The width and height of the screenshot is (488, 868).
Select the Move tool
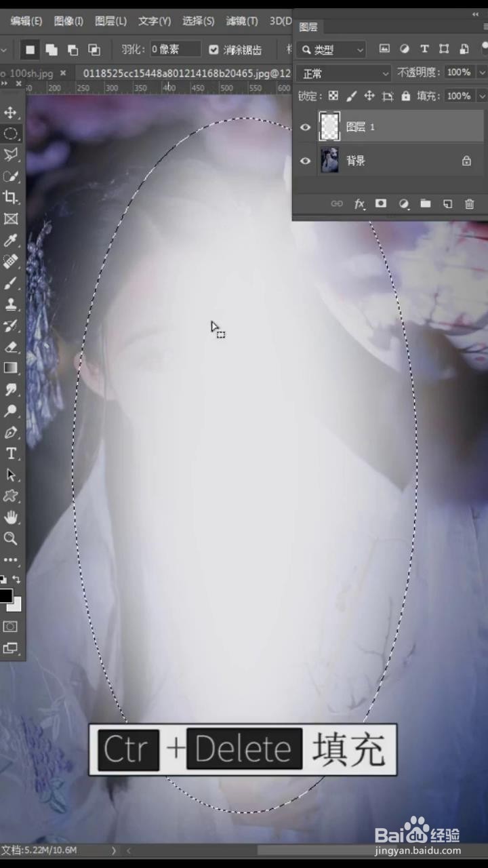pos(11,112)
